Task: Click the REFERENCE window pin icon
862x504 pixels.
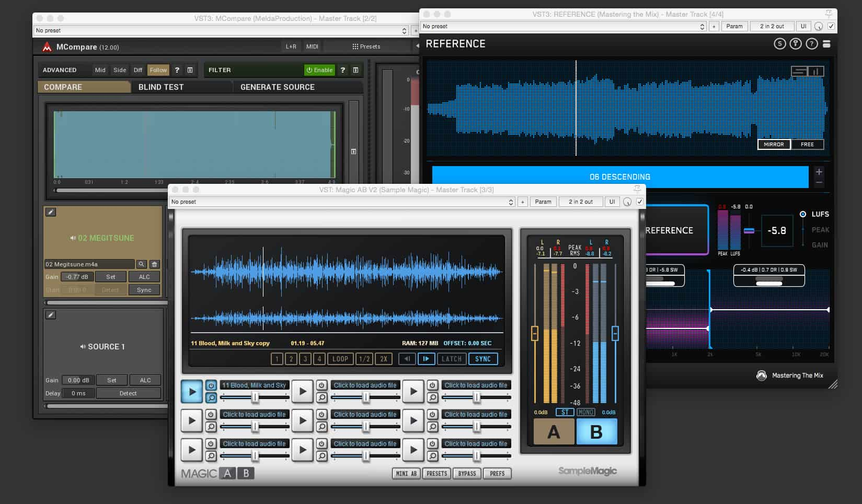Action: [x=829, y=14]
